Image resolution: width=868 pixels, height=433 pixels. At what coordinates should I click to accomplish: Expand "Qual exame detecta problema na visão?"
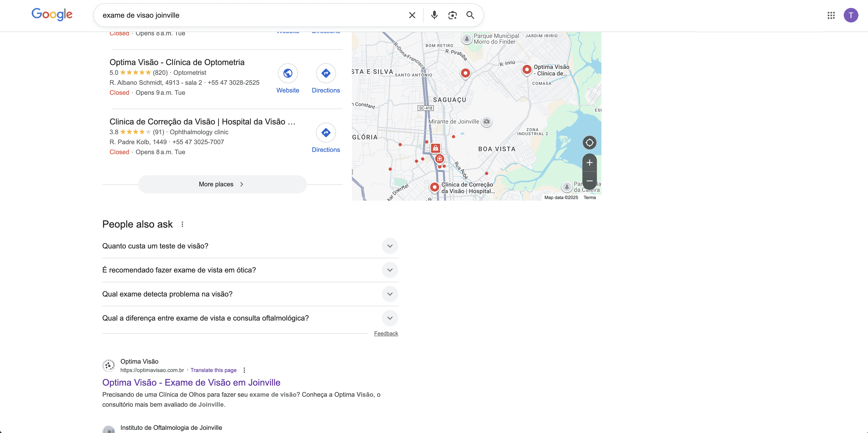pyautogui.click(x=390, y=294)
